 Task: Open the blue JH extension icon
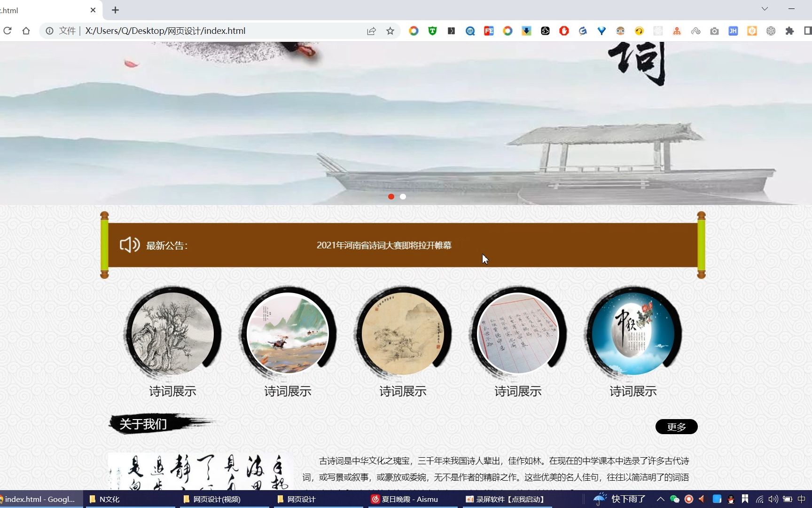pos(733,31)
